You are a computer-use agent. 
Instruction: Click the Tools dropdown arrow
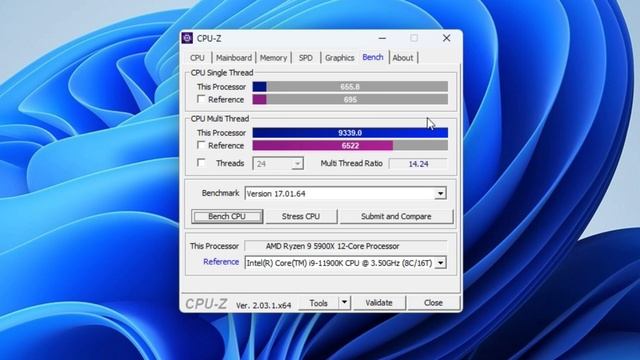(x=344, y=302)
